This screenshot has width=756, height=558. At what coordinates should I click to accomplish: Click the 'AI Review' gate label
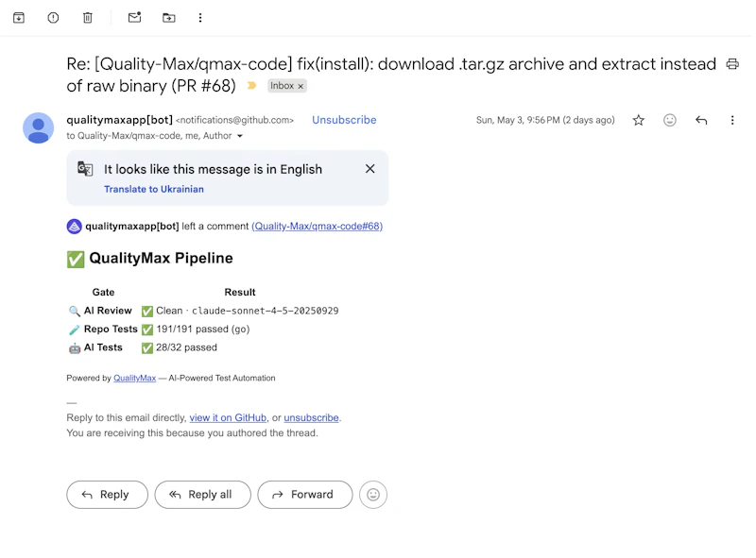point(108,311)
